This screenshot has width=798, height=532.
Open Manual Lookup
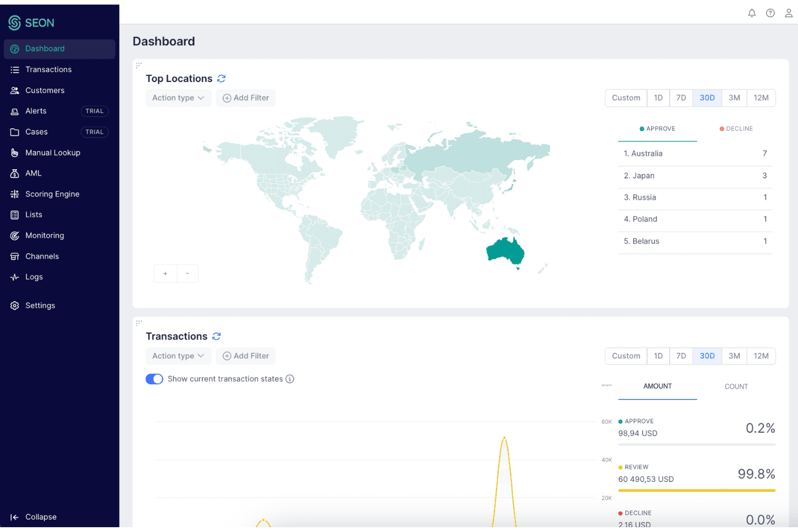pos(59,153)
